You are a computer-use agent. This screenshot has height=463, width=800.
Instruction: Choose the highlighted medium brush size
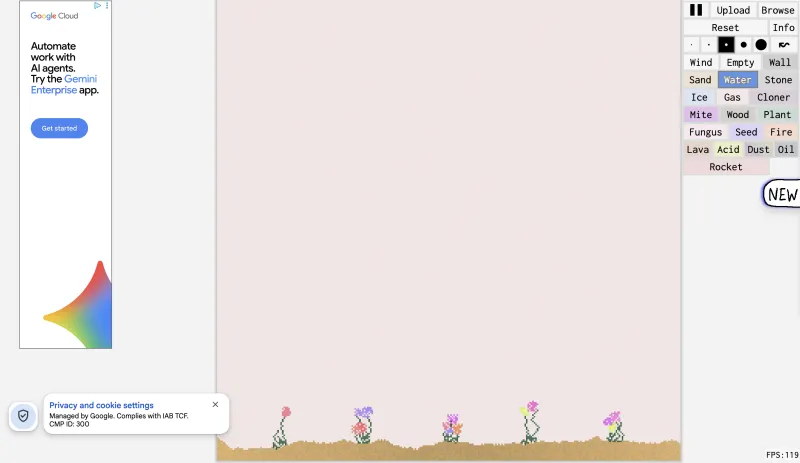coord(726,45)
